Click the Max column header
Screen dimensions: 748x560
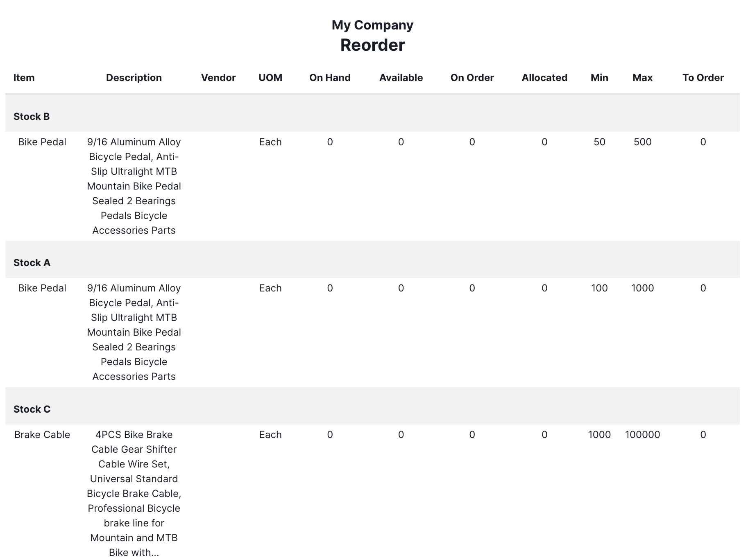coord(642,78)
